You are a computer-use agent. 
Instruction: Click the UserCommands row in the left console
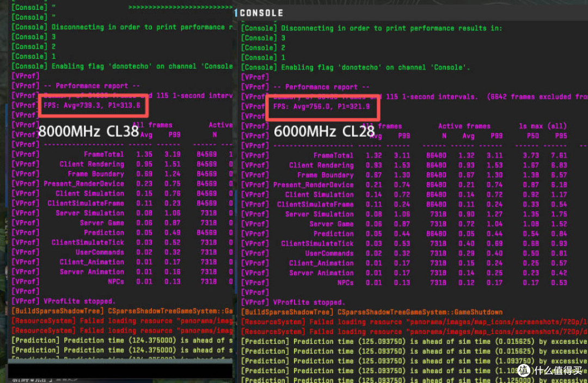122,252
